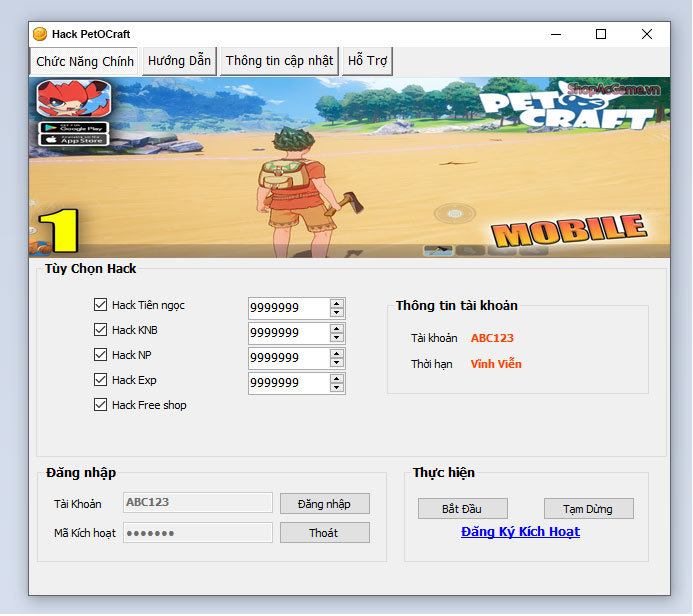The width and height of the screenshot is (693, 616).
Task: Open the Đăng Ký Kích Hoạt link
Action: (x=520, y=532)
